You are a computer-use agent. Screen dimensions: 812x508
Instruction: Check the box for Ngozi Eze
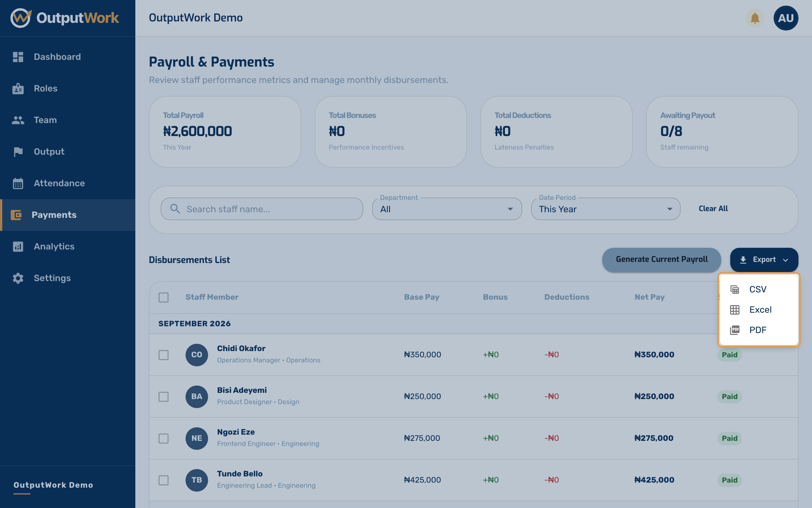coord(164,439)
